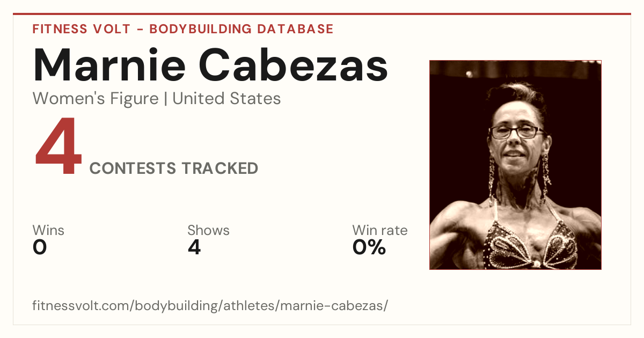Click the Bodybuilding Database text in the header
Screen dimensions: 644x338
coord(241,29)
